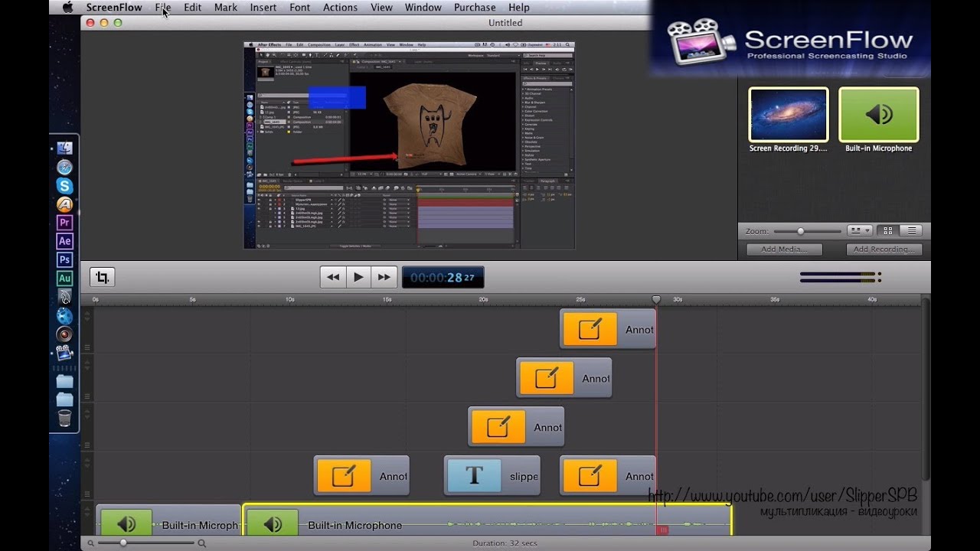Screen dimensions: 980x551
Task: Open the Trash in the Dock
Action: click(x=64, y=418)
